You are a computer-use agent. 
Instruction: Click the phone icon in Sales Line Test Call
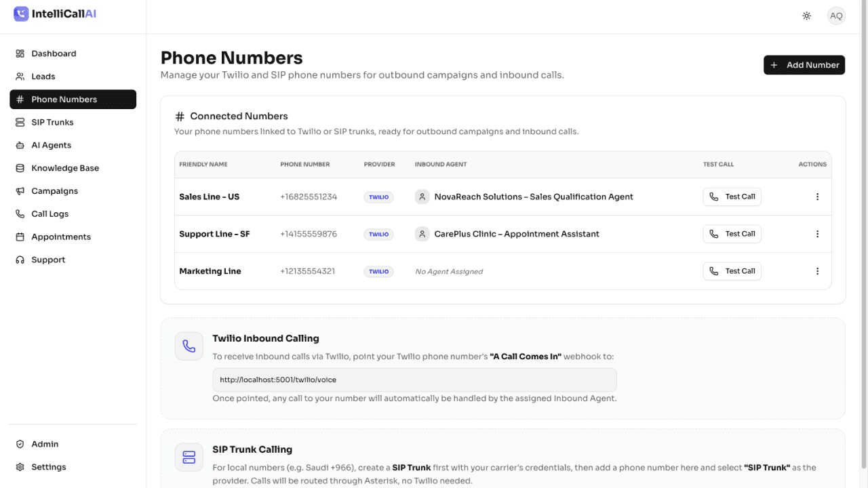[x=713, y=197]
